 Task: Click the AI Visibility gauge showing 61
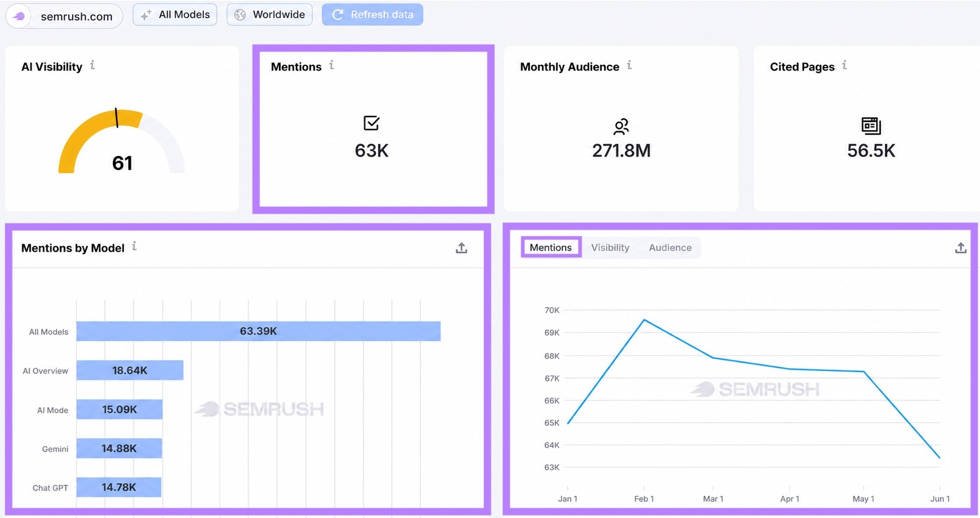[121, 142]
